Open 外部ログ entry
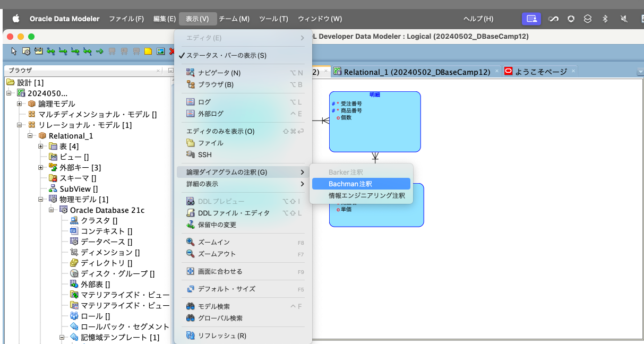The width and height of the screenshot is (644, 344). point(244,114)
